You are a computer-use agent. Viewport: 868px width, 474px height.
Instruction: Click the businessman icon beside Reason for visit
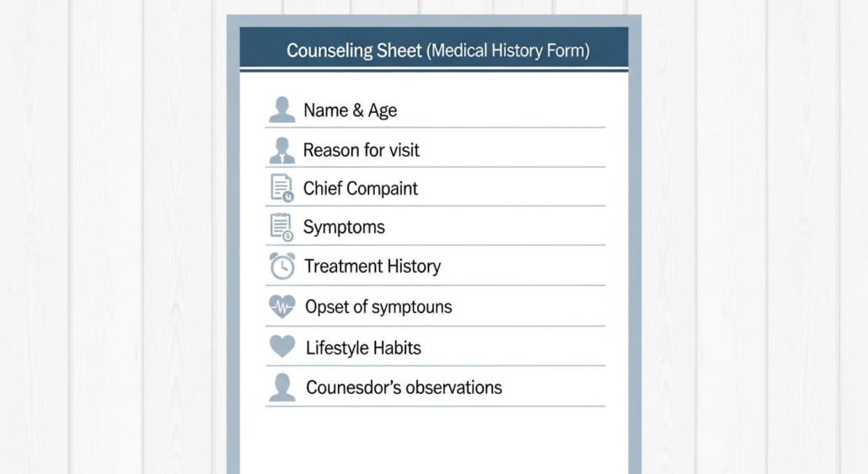(x=282, y=150)
